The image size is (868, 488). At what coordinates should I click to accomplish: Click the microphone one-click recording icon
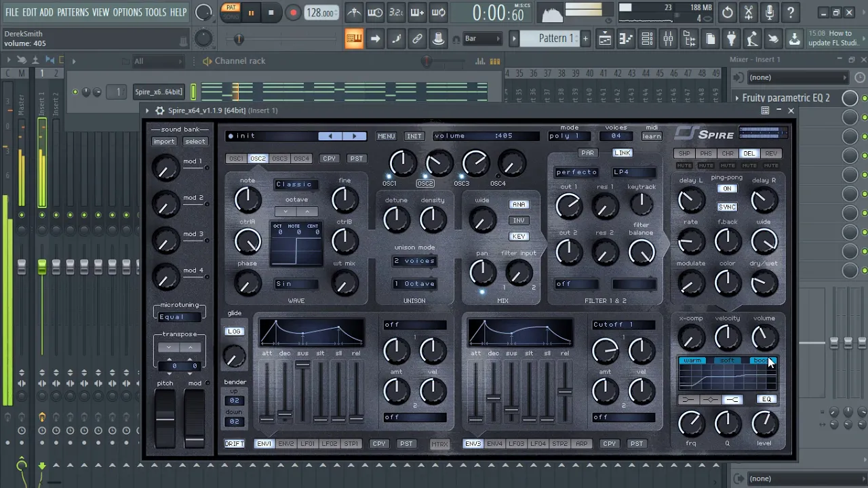[769, 13]
